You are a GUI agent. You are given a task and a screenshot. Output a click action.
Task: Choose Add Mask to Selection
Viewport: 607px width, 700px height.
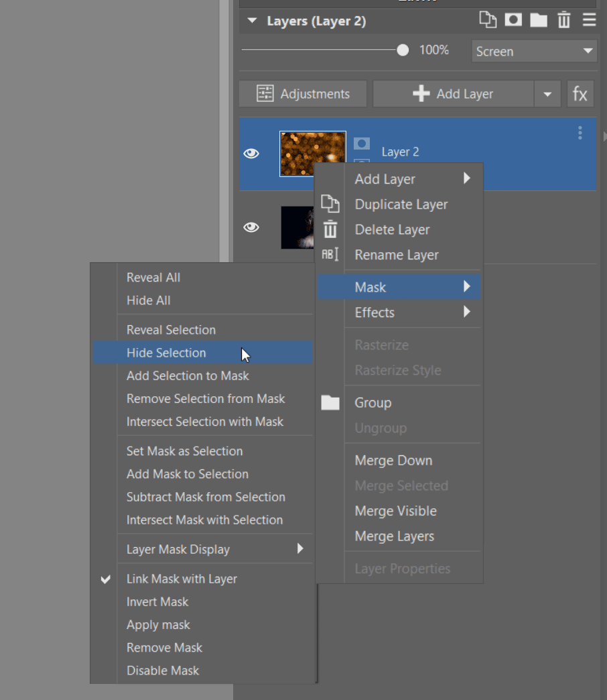point(188,474)
